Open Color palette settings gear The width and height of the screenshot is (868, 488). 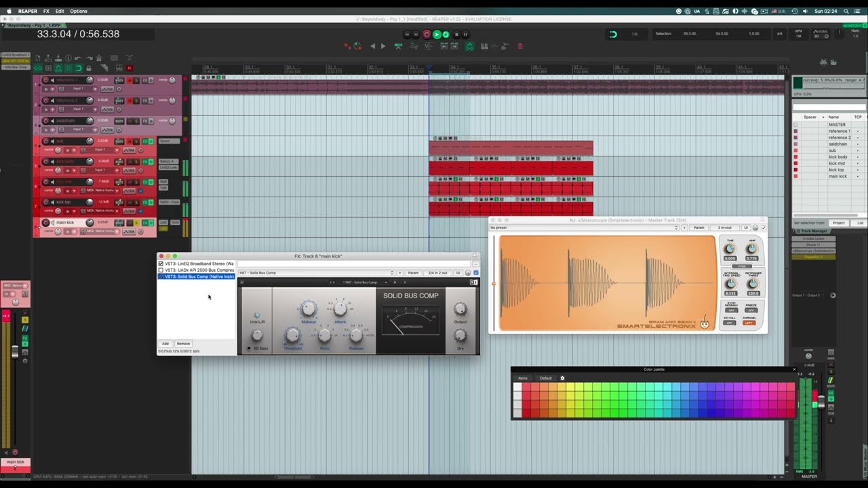pyautogui.click(x=562, y=378)
